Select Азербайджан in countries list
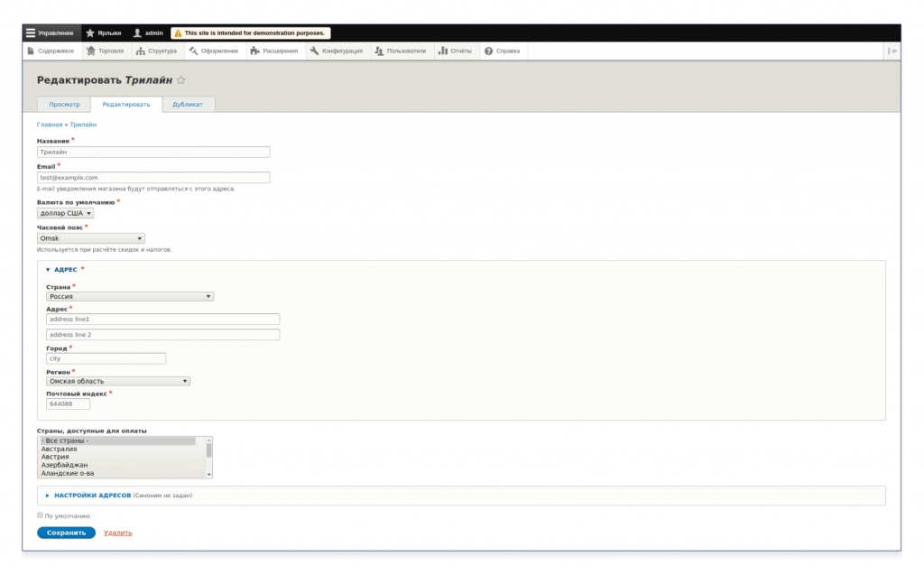 (116, 465)
